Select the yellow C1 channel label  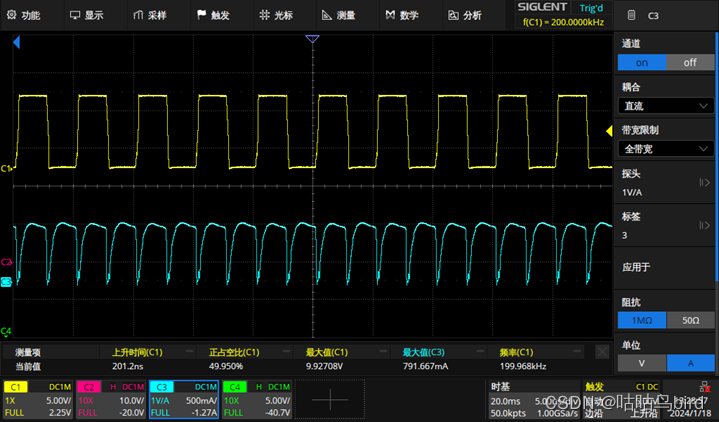point(16,387)
